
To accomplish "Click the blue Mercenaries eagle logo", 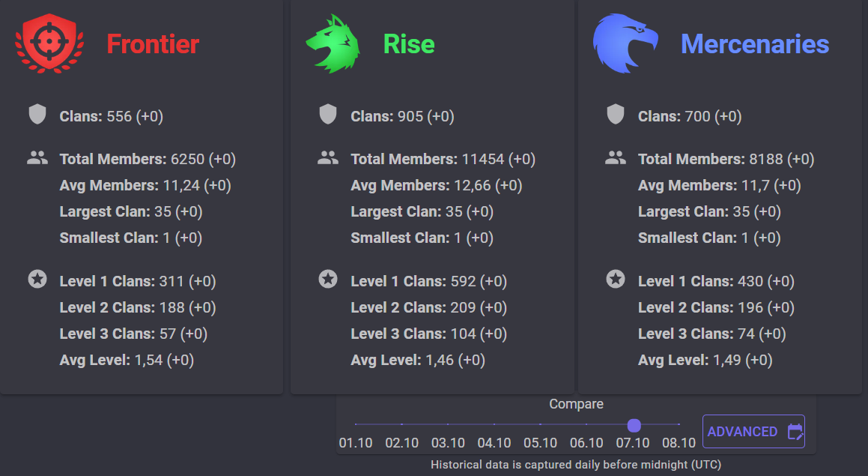I will point(625,43).
